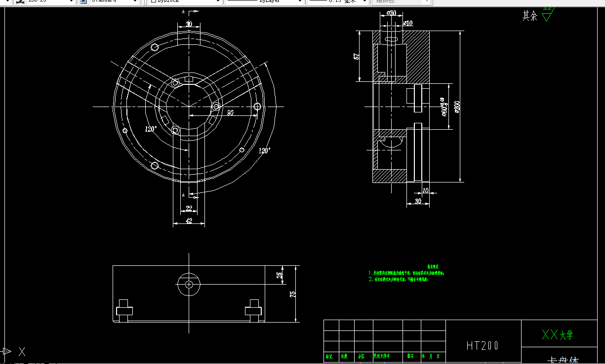This screenshot has width=605, height=364.
Task: Select the 67 vertical dimension
Action: coord(357,56)
